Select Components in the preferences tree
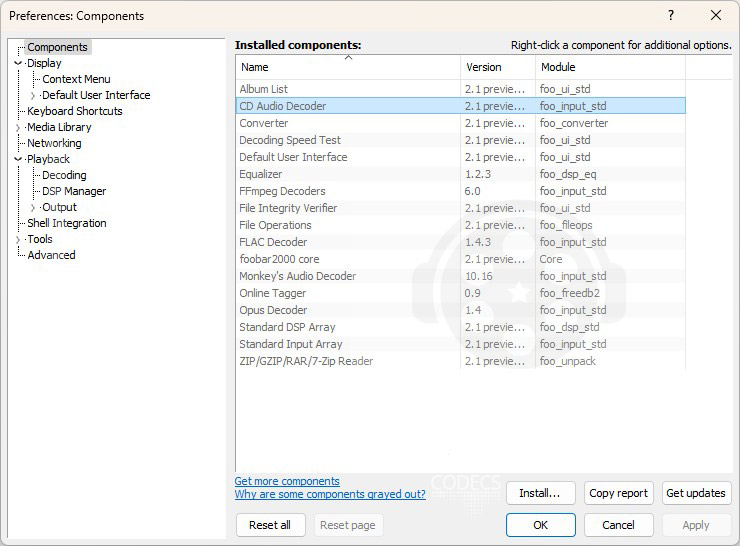Viewport: 740px width, 546px height. (x=57, y=47)
